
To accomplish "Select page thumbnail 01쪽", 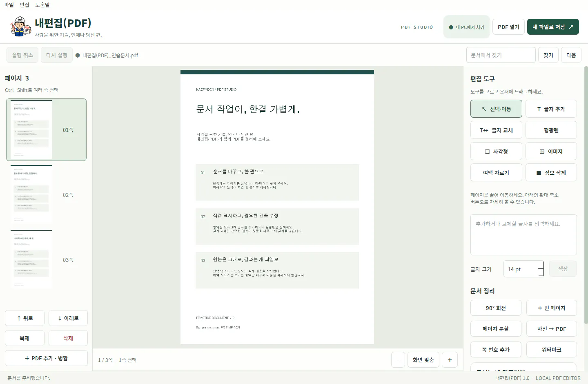I will (x=46, y=129).
